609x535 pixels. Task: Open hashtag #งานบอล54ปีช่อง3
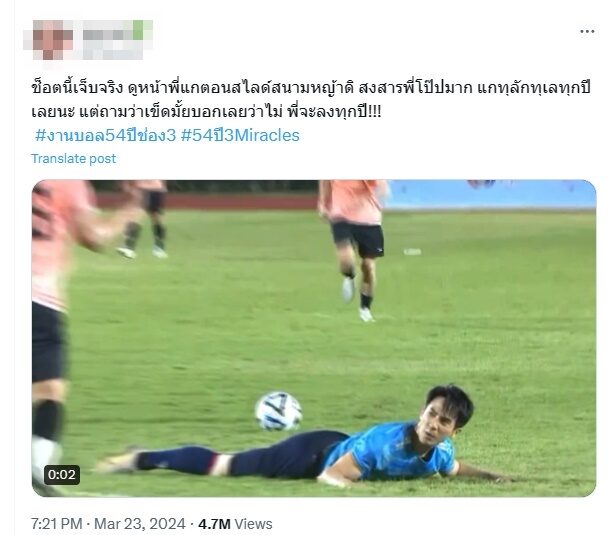tap(105, 135)
